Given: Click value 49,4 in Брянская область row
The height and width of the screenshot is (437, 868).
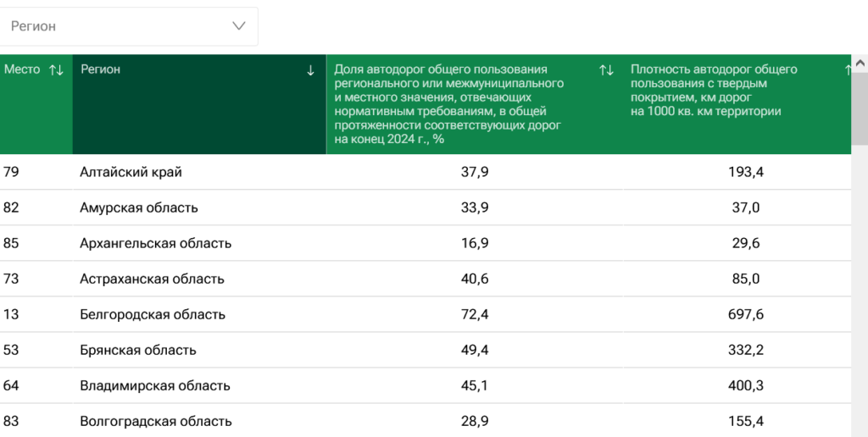Looking at the screenshot, I should pyautogui.click(x=475, y=350).
